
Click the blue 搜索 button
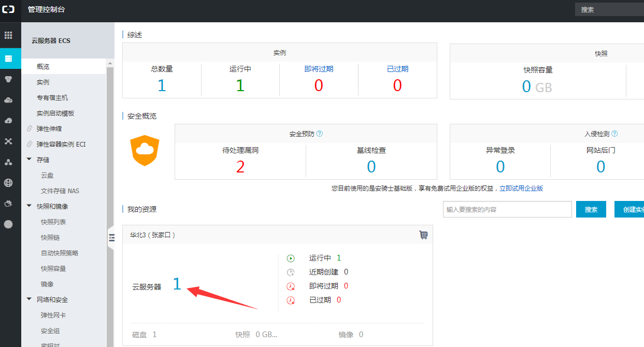click(591, 209)
